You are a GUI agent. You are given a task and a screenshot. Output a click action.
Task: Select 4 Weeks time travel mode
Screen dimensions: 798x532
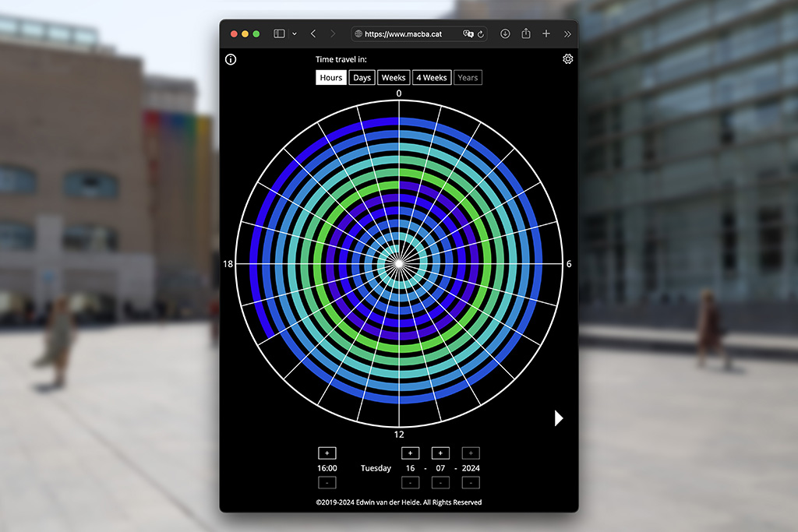point(432,77)
